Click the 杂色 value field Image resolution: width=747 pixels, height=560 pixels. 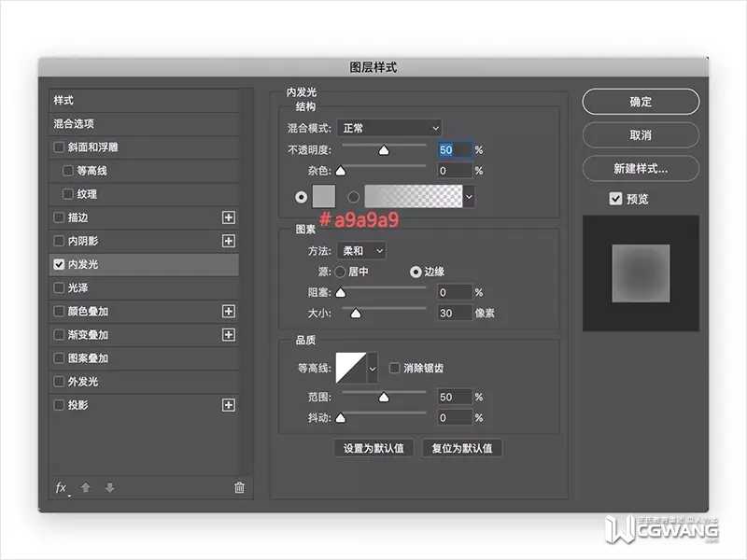pos(455,171)
